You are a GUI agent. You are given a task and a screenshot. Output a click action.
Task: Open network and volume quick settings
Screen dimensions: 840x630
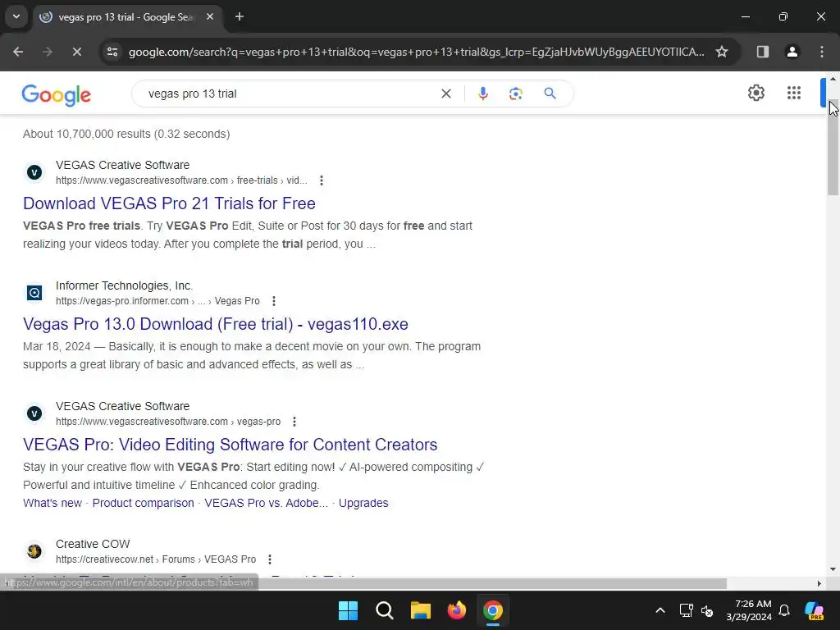(696, 610)
